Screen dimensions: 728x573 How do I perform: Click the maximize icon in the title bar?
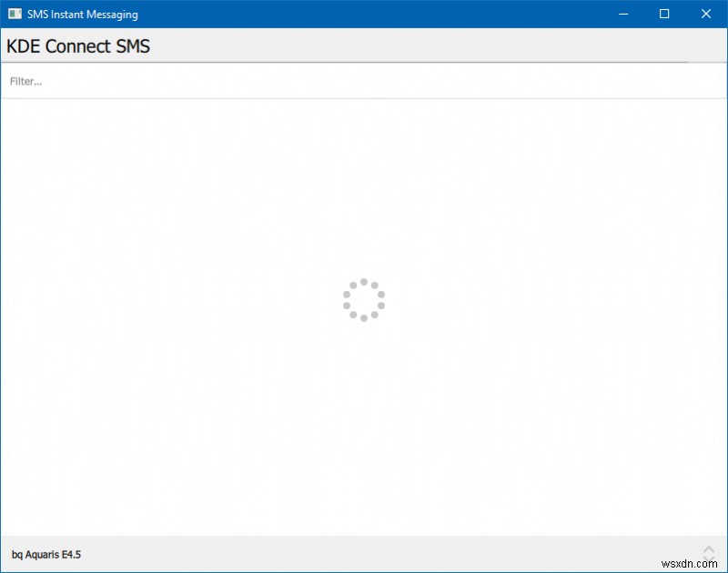(x=664, y=14)
